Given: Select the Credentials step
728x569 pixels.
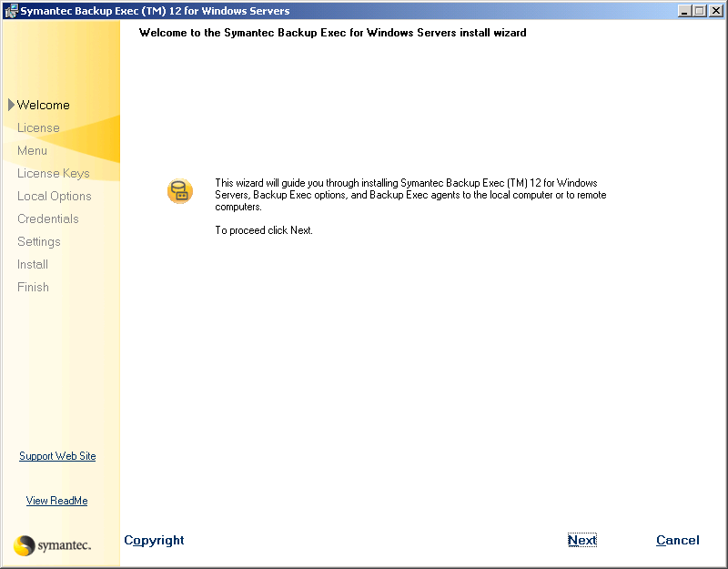Looking at the screenshot, I should pos(48,218).
